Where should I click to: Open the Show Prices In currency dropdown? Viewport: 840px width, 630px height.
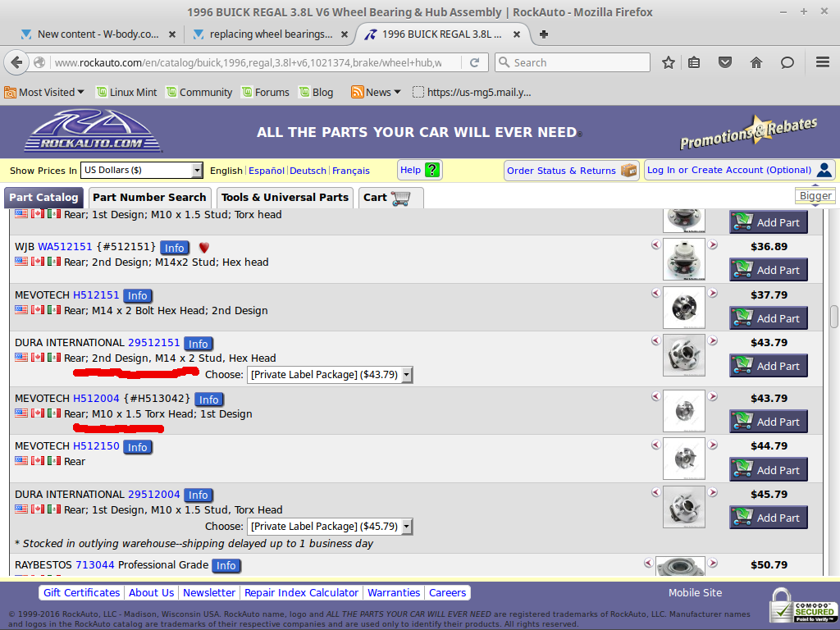coord(141,171)
